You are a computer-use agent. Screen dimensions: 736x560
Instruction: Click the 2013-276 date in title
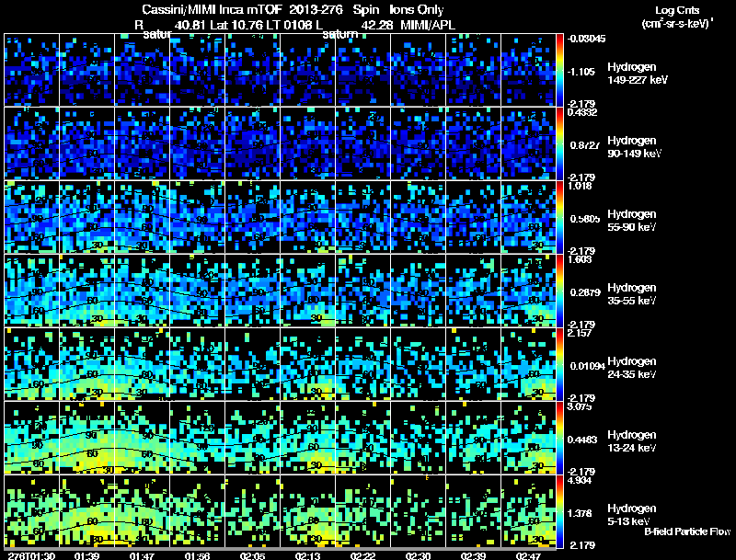pyautogui.click(x=316, y=9)
